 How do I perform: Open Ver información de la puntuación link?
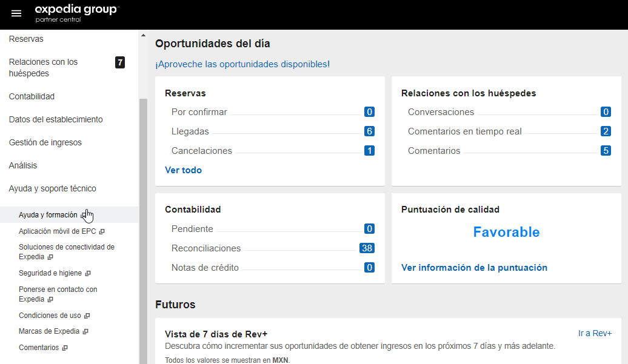click(x=474, y=268)
